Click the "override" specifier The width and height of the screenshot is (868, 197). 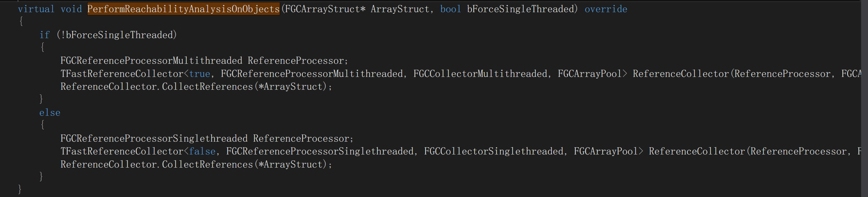606,9
